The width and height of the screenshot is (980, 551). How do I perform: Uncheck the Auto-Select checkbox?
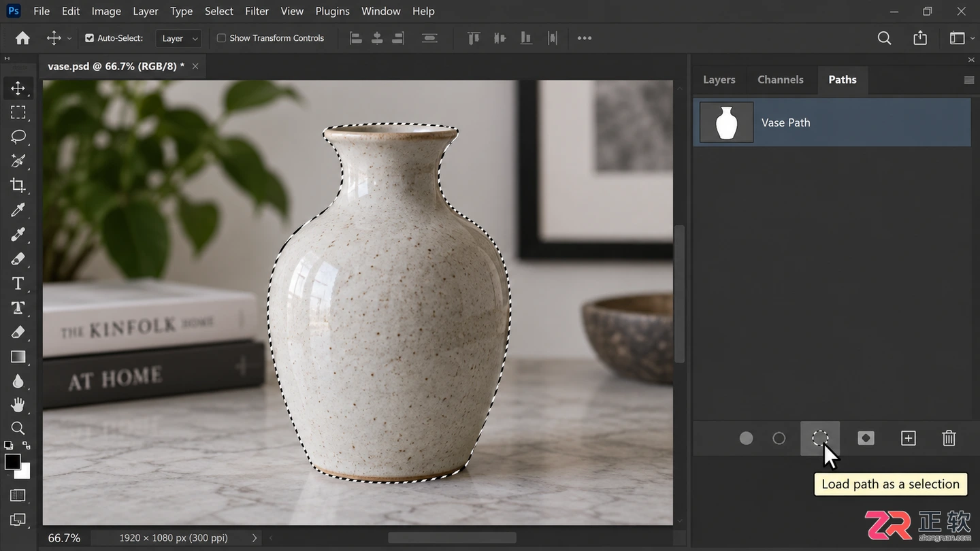(x=89, y=38)
